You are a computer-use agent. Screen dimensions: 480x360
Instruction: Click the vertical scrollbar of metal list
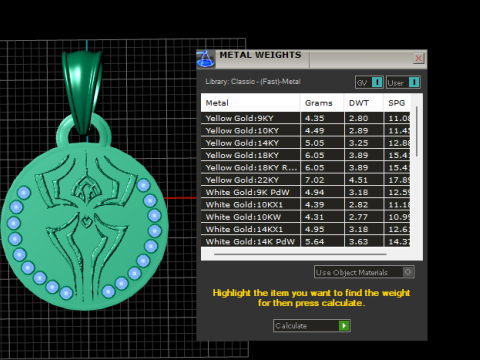pos(417,131)
